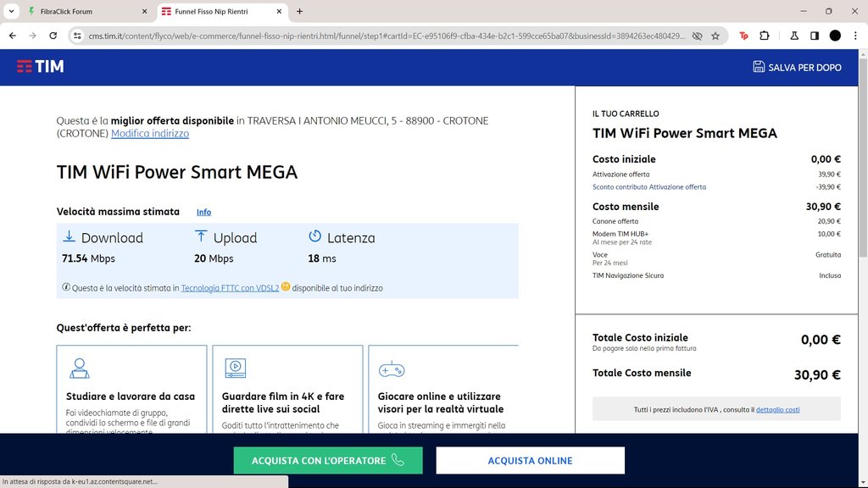868x488 pixels.
Task: Open a new tab with the plus button
Action: [x=299, y=11]
